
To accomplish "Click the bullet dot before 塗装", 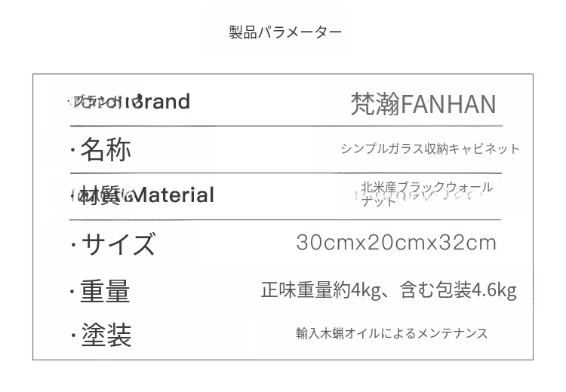I will point(73,335).
